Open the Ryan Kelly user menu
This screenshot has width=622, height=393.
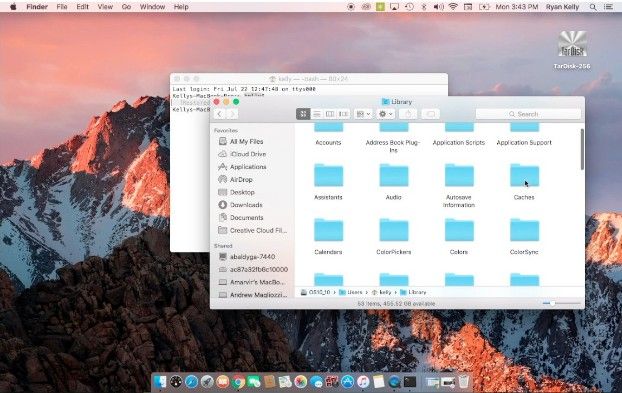coord(562,7)
